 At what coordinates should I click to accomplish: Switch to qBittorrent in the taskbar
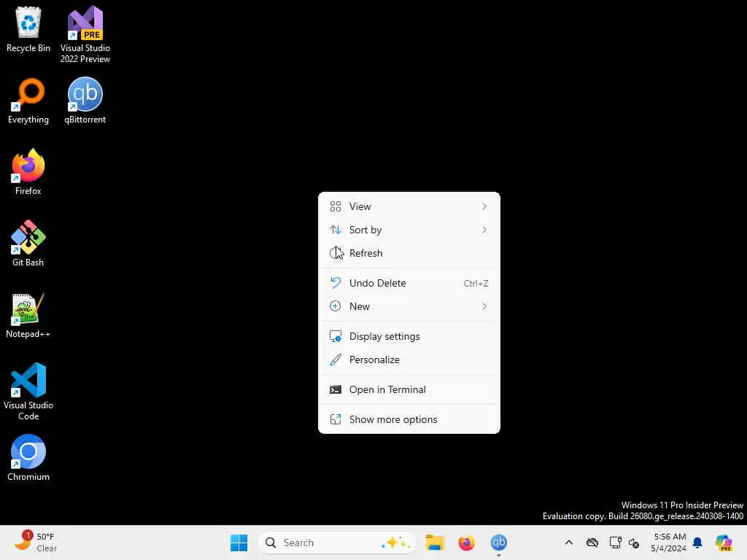point(498,542)
